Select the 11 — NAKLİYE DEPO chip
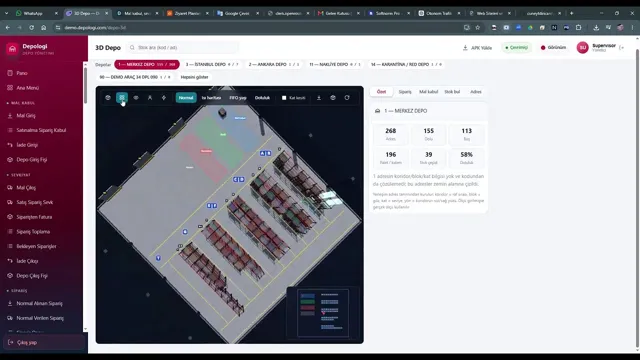640x360 pixels. 335,64
